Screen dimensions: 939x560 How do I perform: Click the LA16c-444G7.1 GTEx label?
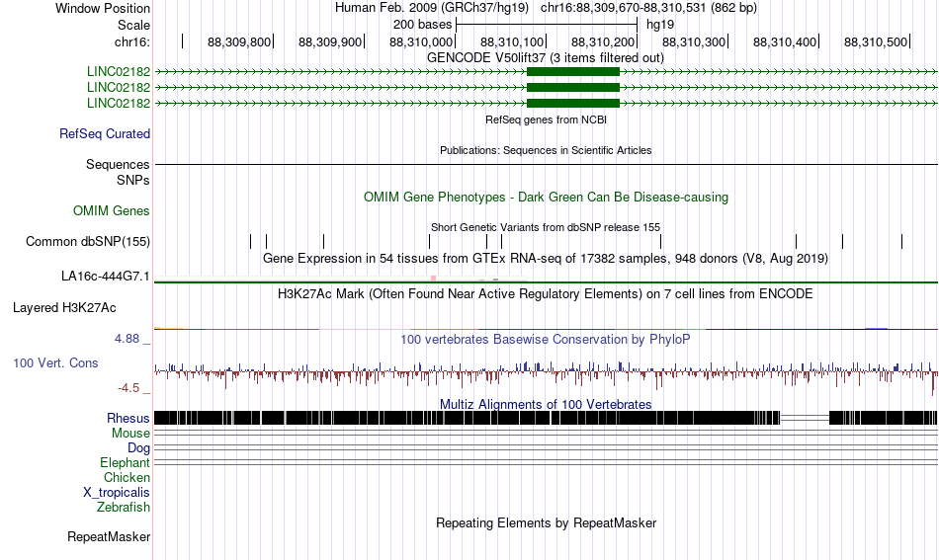[106, 277]
